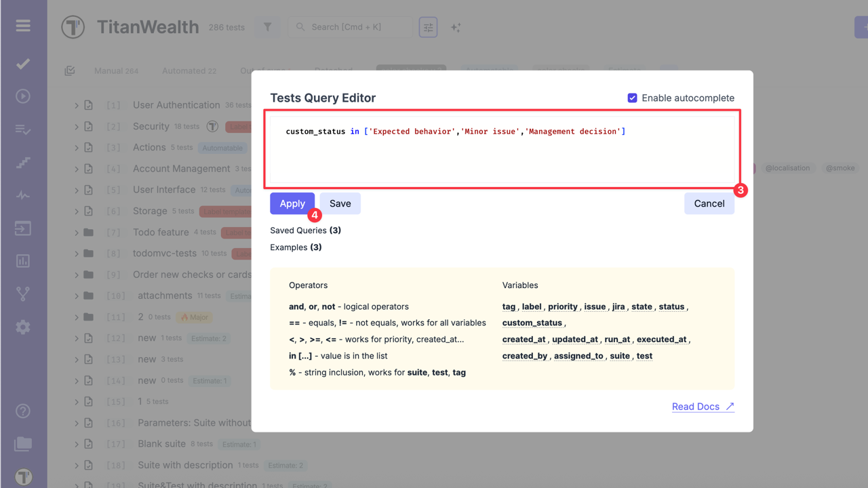
Task: Open the query editor sliders icon
Action: click(428, 27)
